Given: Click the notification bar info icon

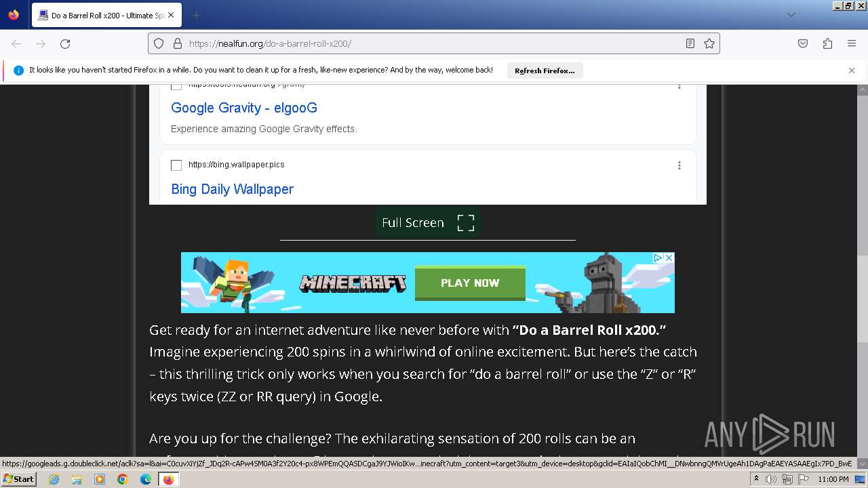Looking at the screenshot, I should (x=18, y=70).
